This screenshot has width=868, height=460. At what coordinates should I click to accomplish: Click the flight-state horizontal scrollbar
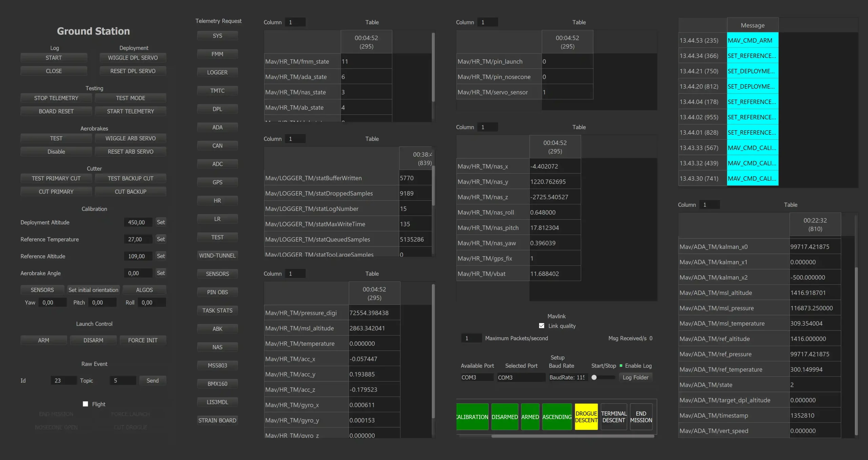pos(572,436)
